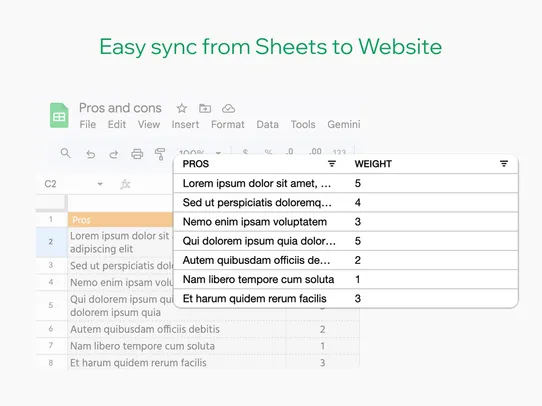Screen dimensions: 542x406
Task: Open the Tools menu
Action: [303, 124]
